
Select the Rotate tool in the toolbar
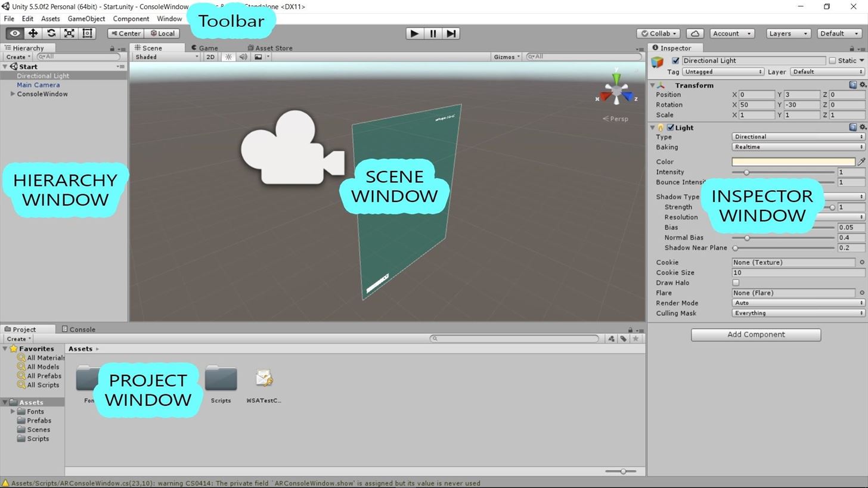tap(51, 33)
